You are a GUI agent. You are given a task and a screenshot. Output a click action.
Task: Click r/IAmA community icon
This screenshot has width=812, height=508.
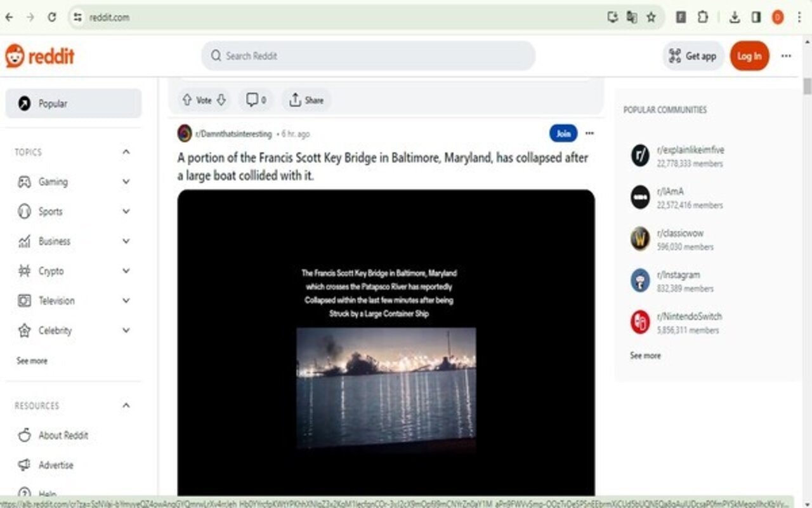640,197
